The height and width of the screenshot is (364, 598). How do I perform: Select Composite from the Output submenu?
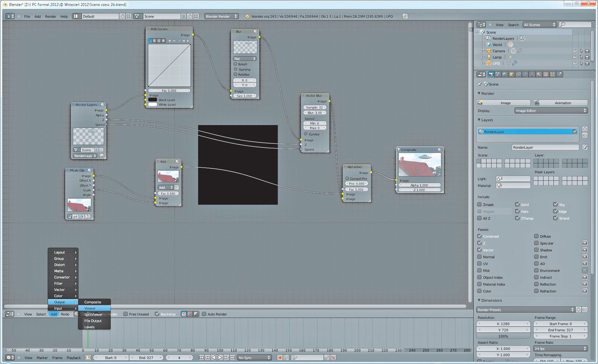(94, 302)
